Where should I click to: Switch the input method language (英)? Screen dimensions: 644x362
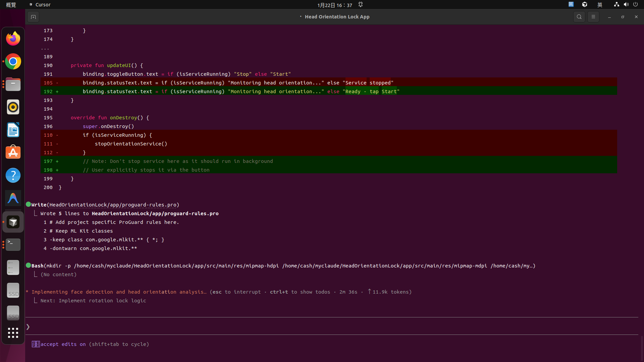(600, 5)
